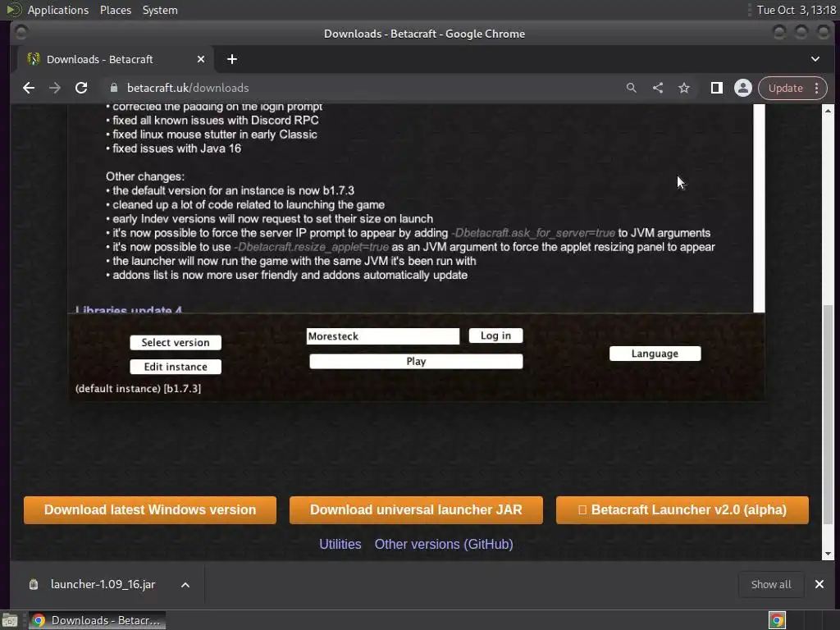Click the lock icon in address bar
The image size is (840, 630).
113,88
